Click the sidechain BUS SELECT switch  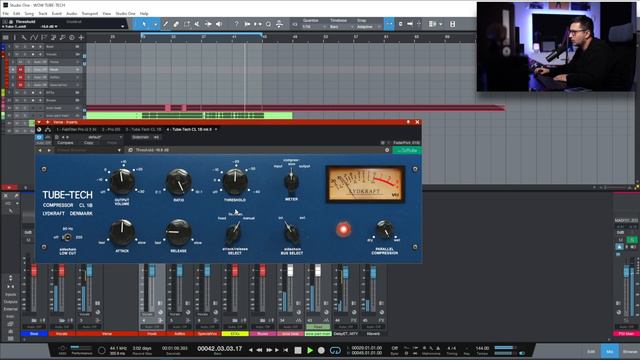pyautogui.click(x=291, y=233)
